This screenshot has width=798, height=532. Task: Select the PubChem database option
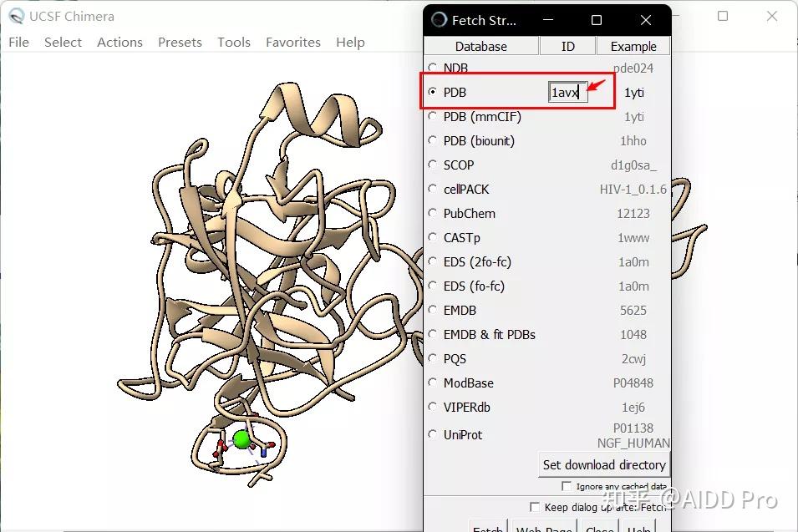tap(432, 213)
